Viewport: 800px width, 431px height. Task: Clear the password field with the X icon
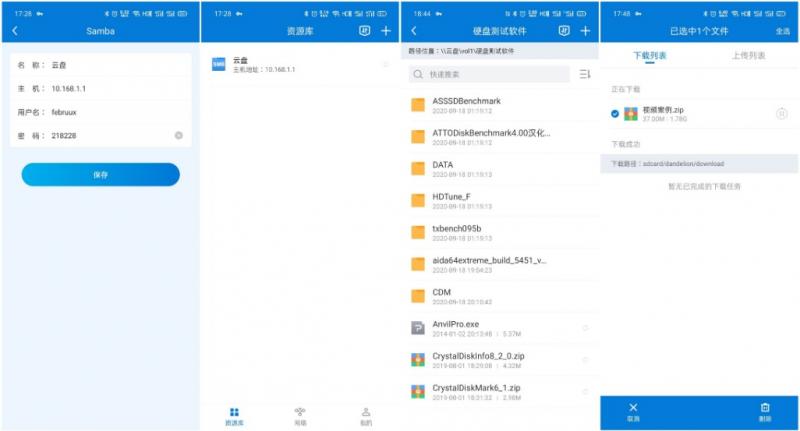pos(179,135)
